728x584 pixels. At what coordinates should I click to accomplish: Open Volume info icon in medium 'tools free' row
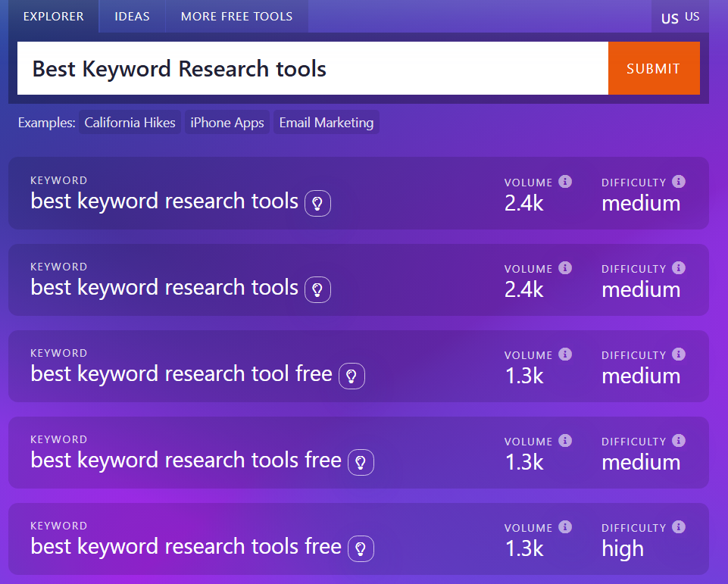click(x=565, y=441)
